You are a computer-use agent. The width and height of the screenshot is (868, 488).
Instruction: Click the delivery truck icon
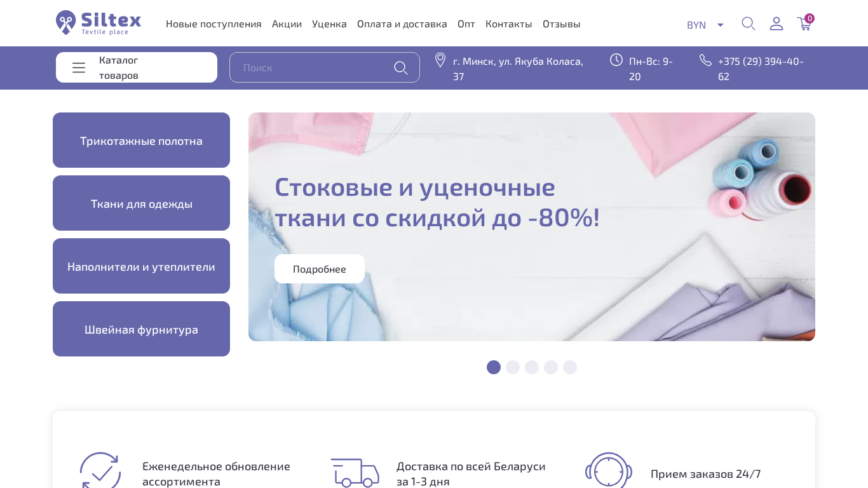click(x=355, y=473)
